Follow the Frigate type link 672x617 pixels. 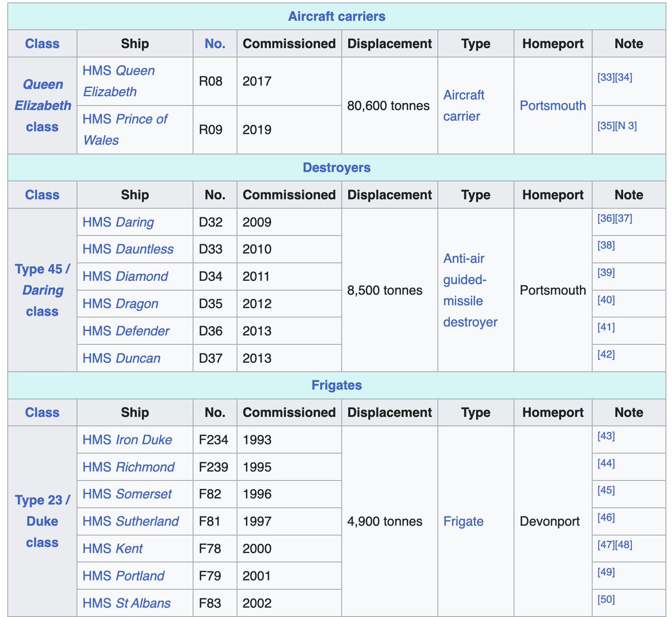coord(463,521)
